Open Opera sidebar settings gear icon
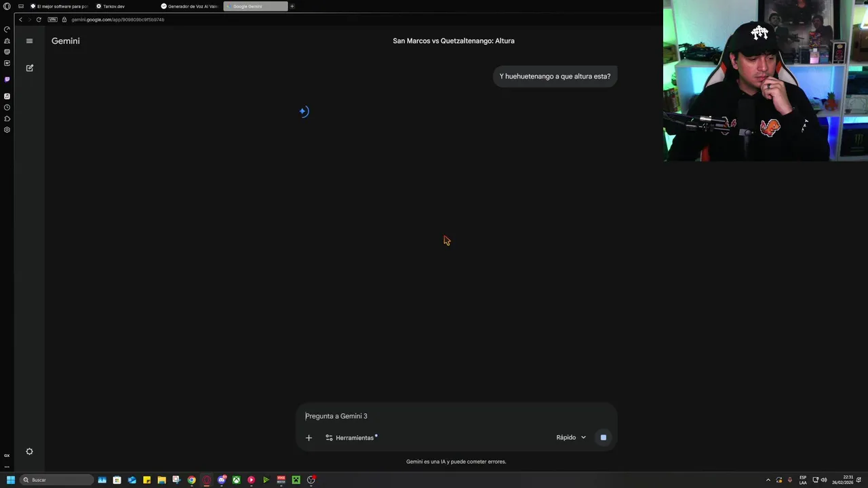868x488 pixels. pos(7,129)
